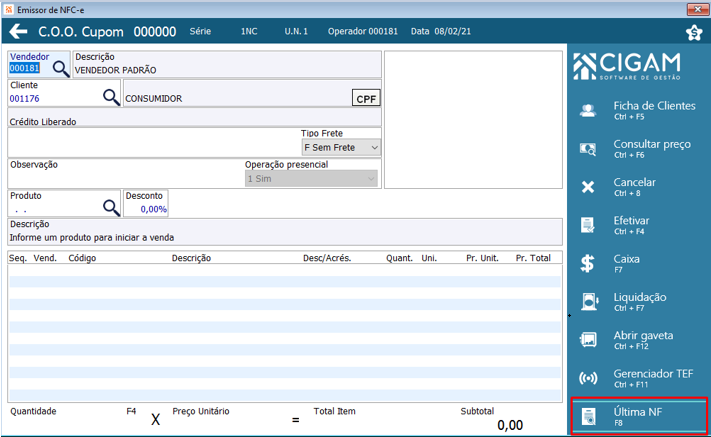The width and height of the screenshot is (711, 437).
Task: Open Última NF
Action: [638, 416]
